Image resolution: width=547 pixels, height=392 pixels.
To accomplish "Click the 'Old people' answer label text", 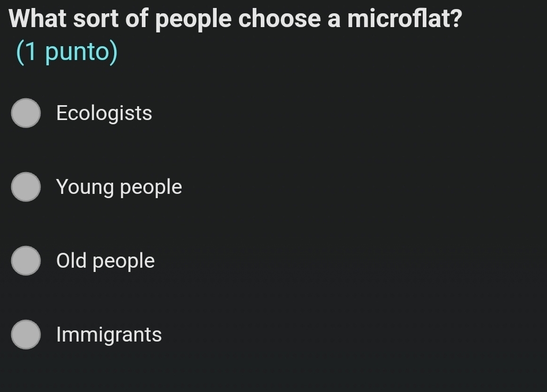I will click(105, 261).
